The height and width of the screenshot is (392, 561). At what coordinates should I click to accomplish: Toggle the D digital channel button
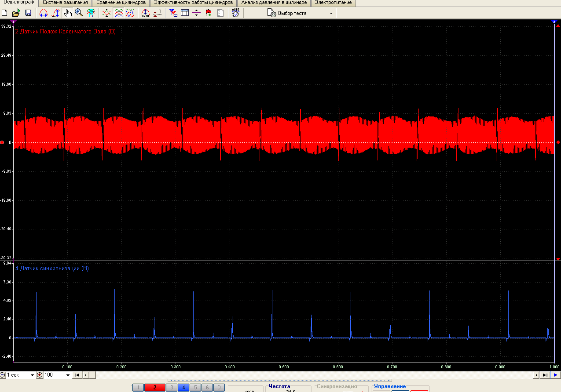[x=219, y=388]
